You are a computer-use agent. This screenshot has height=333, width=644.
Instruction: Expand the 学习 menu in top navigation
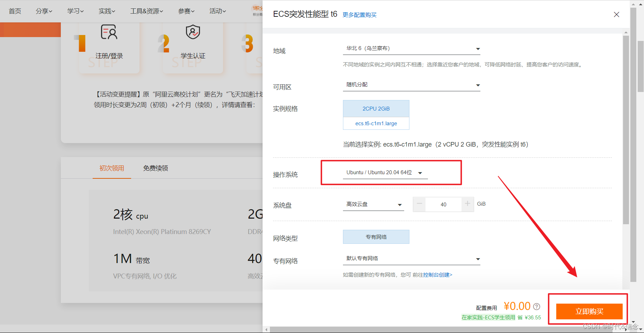[76, 11]
